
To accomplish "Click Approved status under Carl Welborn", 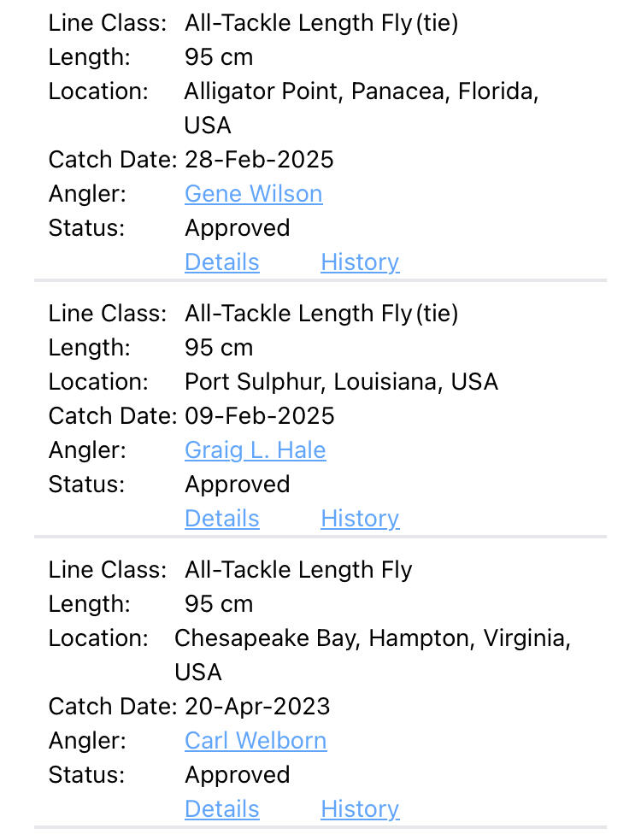I will tap(237, 775).
